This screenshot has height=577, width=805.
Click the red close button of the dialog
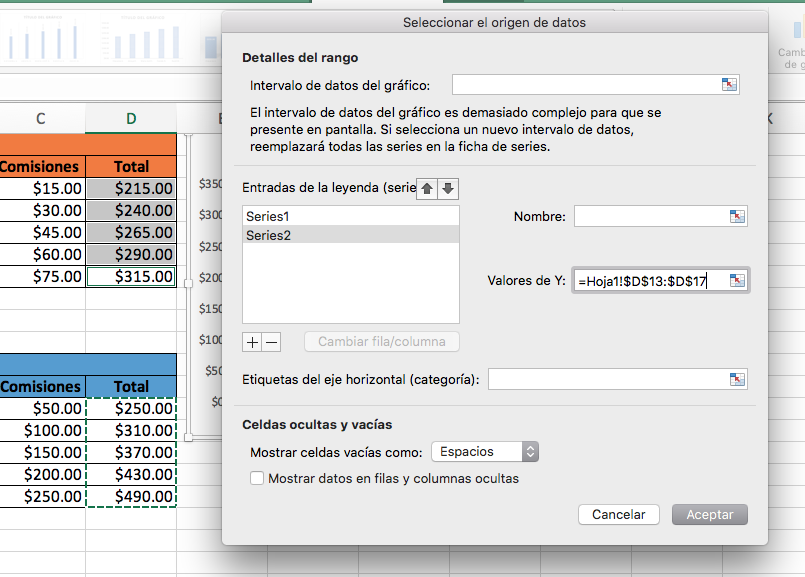pyautogui.click(x=237, y=22)
